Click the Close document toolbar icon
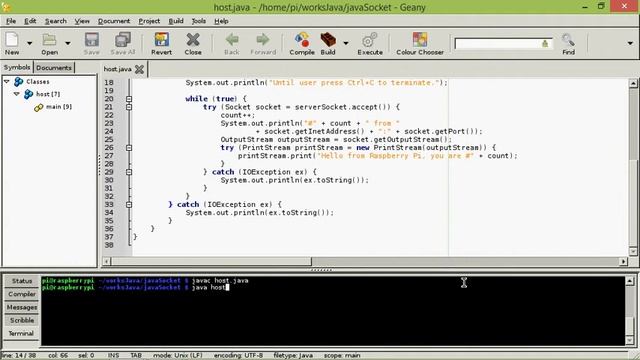 coord(193,40)
